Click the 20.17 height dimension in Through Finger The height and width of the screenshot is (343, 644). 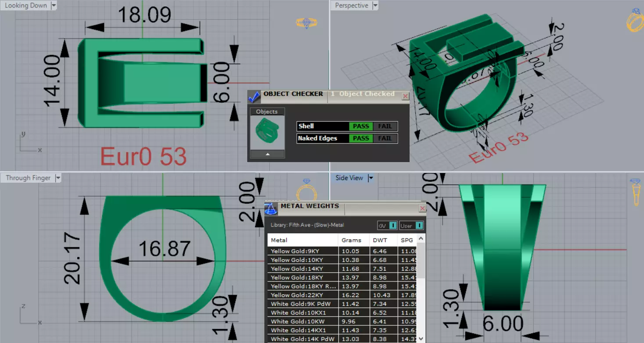[x=72, y=259]
